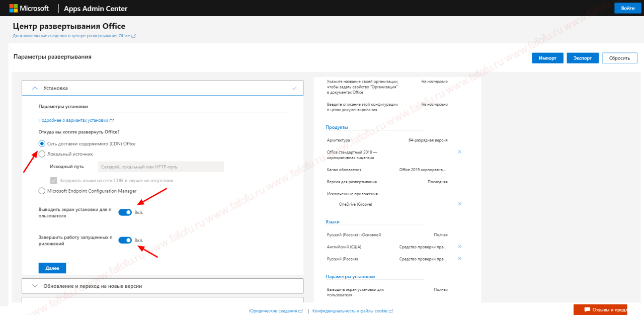The width and height of the screenshot is (644, 315).
Task: Click Центр развертывания Office page title
Action: coord(69,26)
